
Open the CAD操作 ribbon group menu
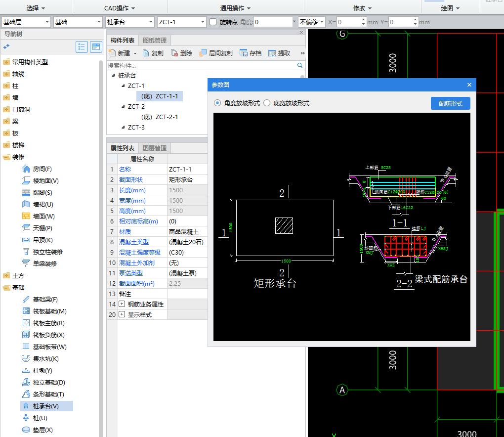click(x=120, y=8)
